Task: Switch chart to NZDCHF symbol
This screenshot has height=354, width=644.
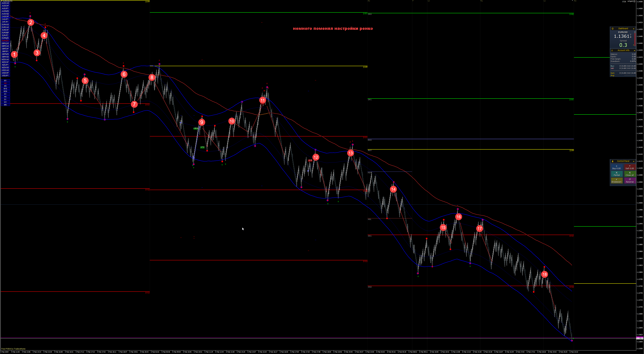Action: coord(5,62)
